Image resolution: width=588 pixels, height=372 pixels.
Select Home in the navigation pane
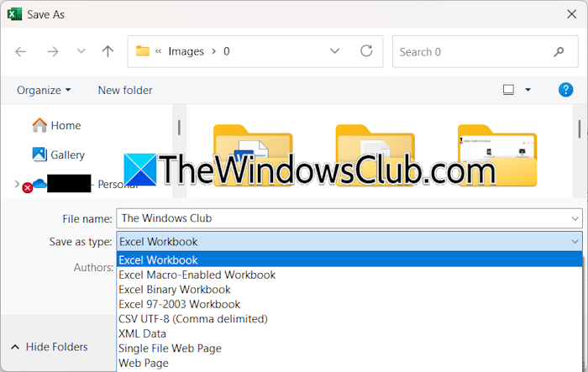click(56, 125)
